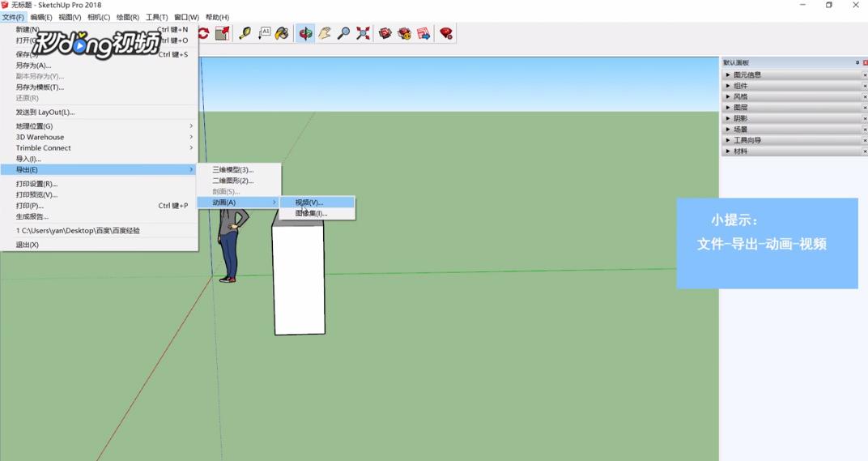Close the 工具向导 panel
The height and width of the screenshot is (461, 868).
[865, 140]
